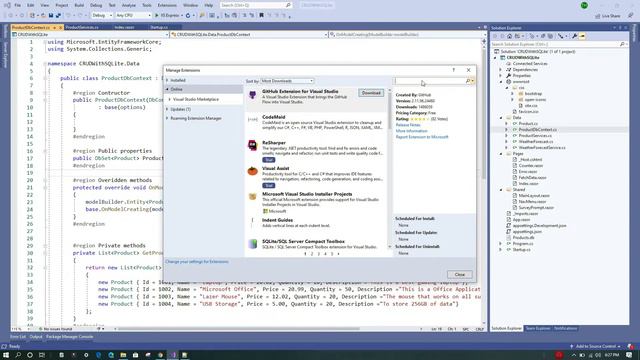The image size is (640, 360).
Task: Select ProductDbContext.cs in Solution Explorer
Action: (x=538, y=129)
